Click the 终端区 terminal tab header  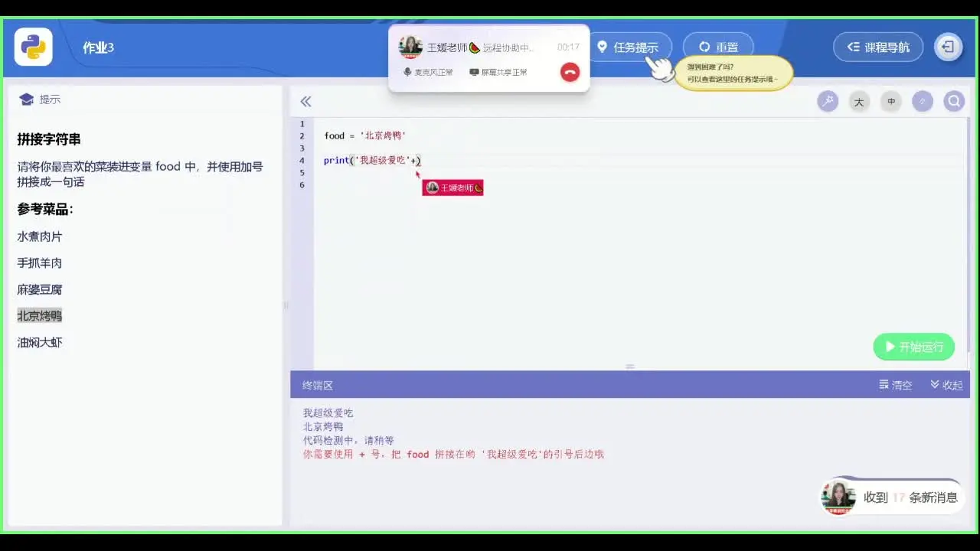click(318, 385)
